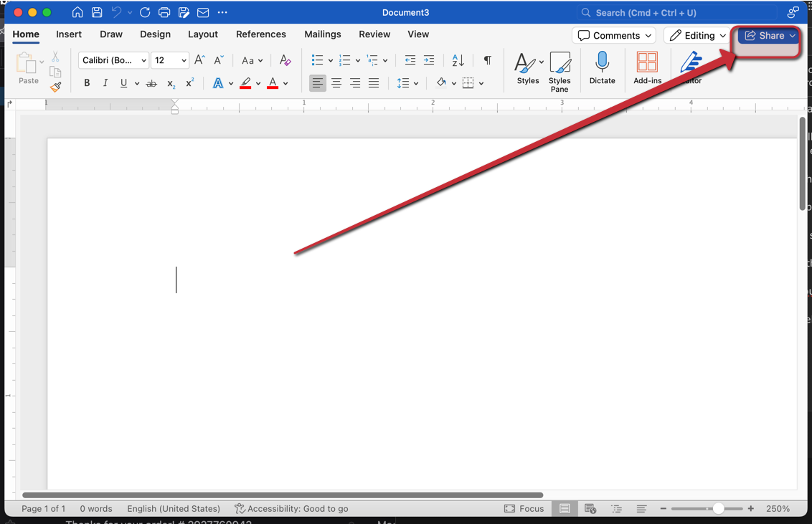The width and height of the screenshot is (812, 524).
Task: Apply the red font color A
Action: 273,82
